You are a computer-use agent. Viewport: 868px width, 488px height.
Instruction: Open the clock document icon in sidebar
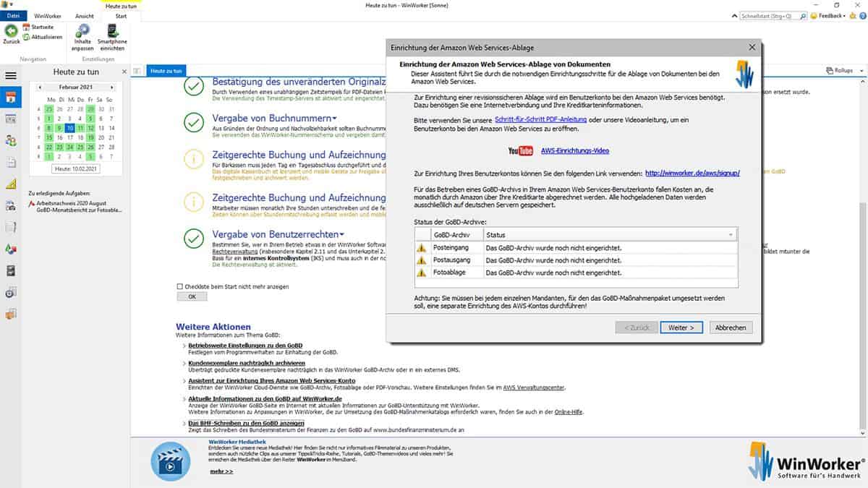(11, 292)
